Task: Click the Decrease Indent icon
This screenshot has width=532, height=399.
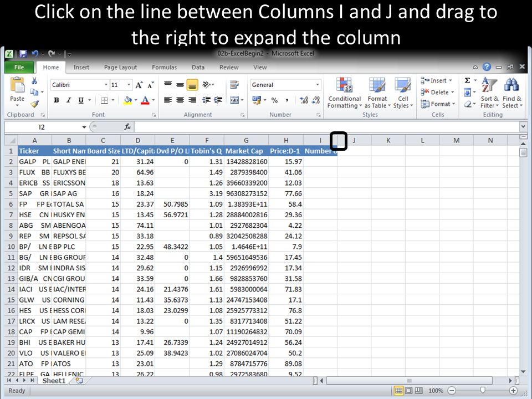Action: (x=206, y=100)
